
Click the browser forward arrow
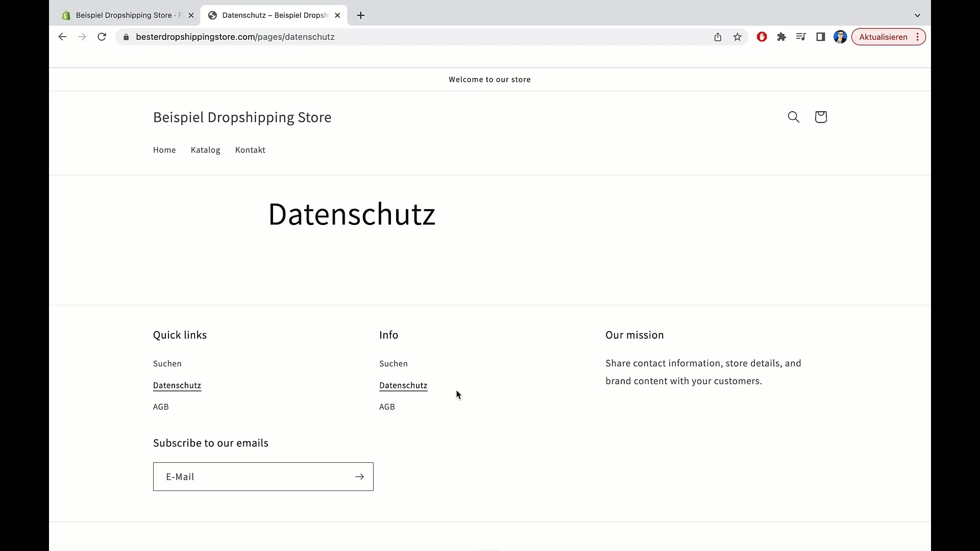[82, 37]
